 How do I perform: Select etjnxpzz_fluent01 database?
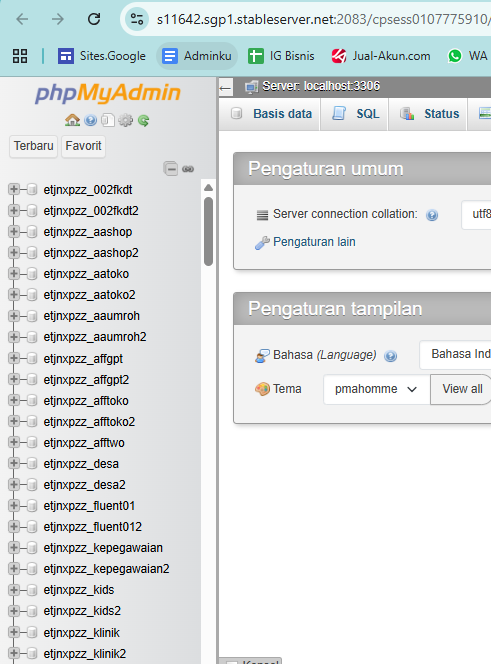coord(89,506)
